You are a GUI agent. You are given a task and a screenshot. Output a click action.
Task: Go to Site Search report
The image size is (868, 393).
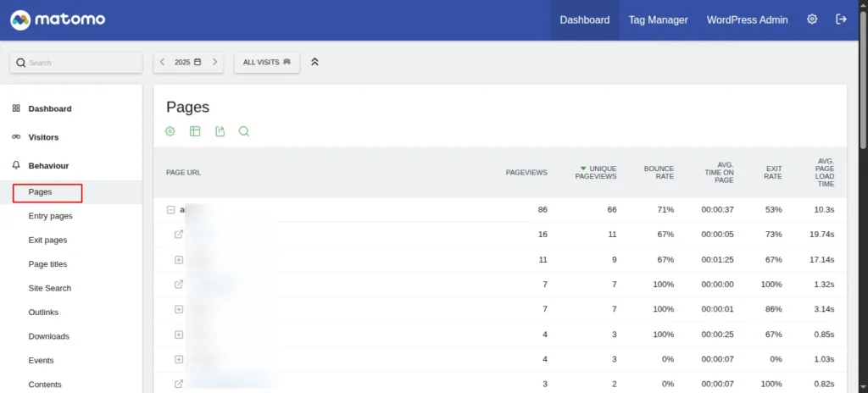tap(49, 288)
